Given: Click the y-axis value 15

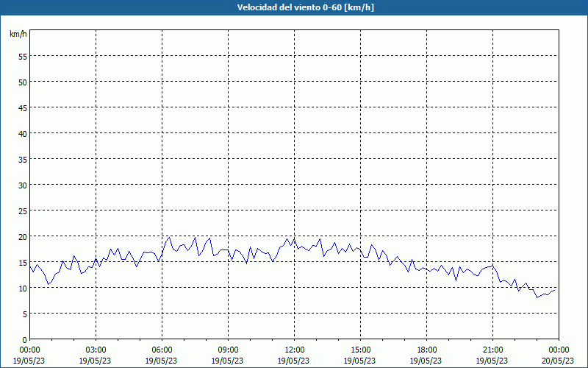Looking at the screenshot, I should click(23, 263).
